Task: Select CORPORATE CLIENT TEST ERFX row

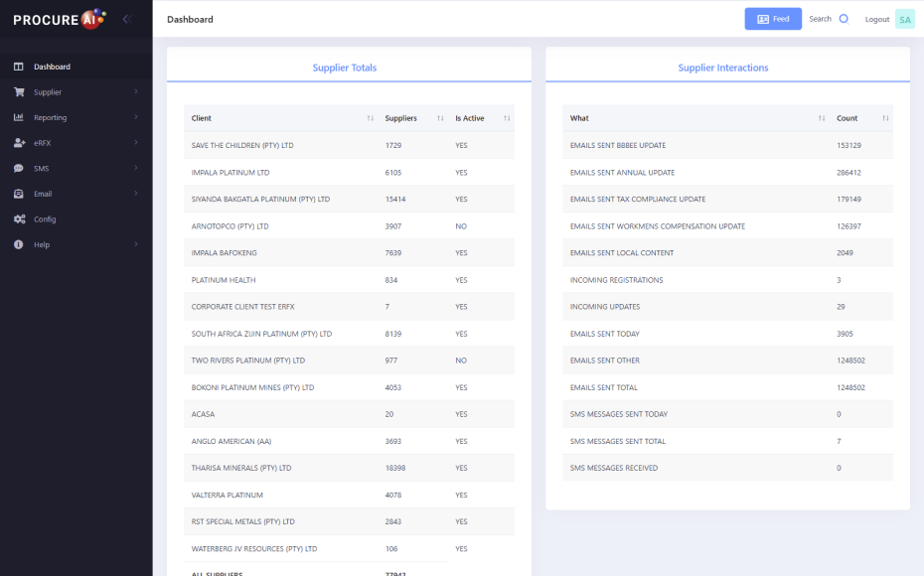Action: (x=349, y=307)
